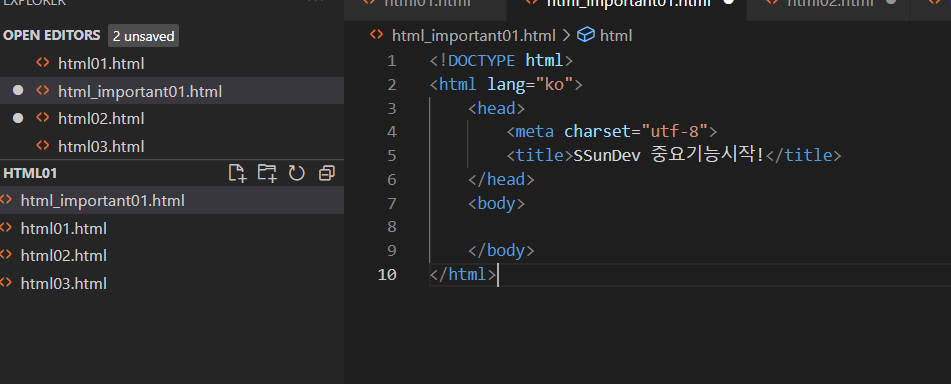951x384 pixels.
Task: Refresh the explorer with the refresh icon
Action: tap(297, 173)
